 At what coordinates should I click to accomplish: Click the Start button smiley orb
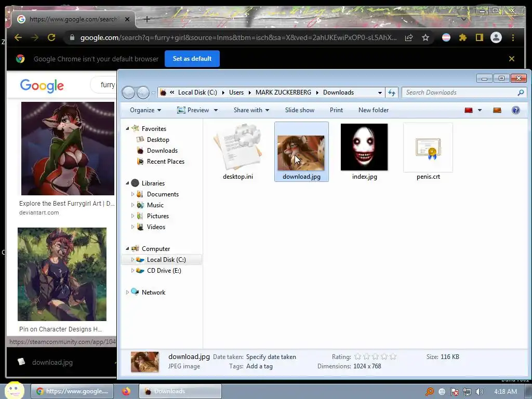14,391
